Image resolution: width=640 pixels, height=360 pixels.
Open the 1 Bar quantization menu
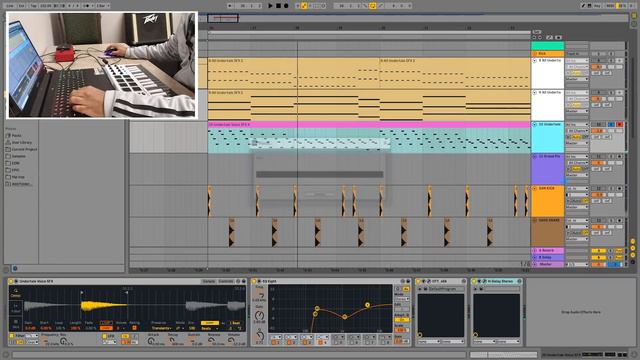pyautogui.click(x=102, y=6)
